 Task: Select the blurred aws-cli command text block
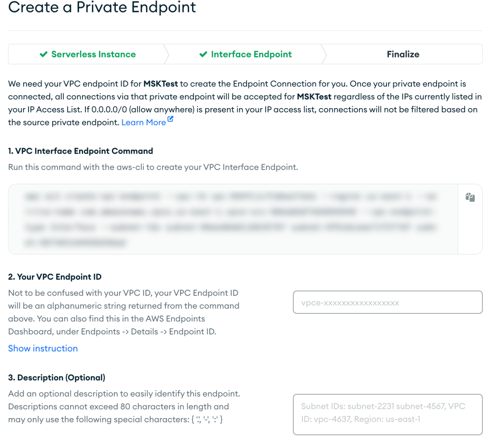point(232,220)
